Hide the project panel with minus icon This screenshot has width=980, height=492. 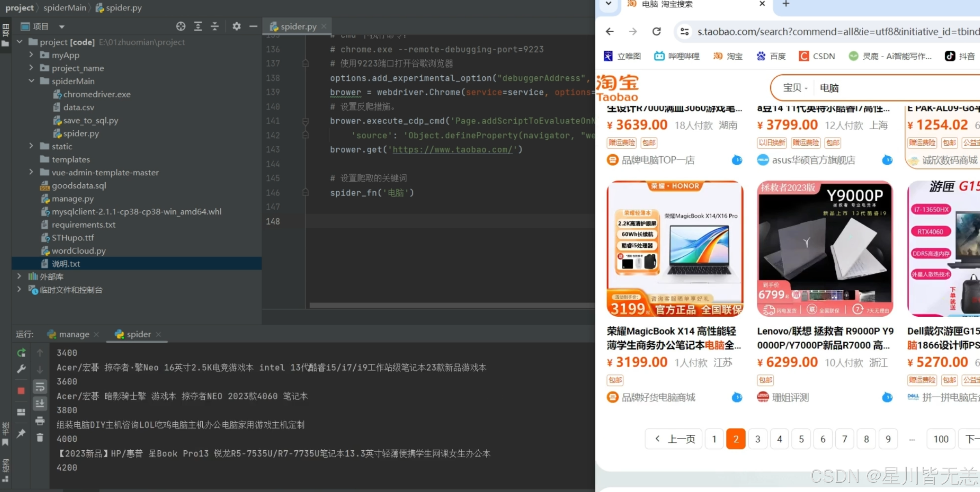pos(253,26)
